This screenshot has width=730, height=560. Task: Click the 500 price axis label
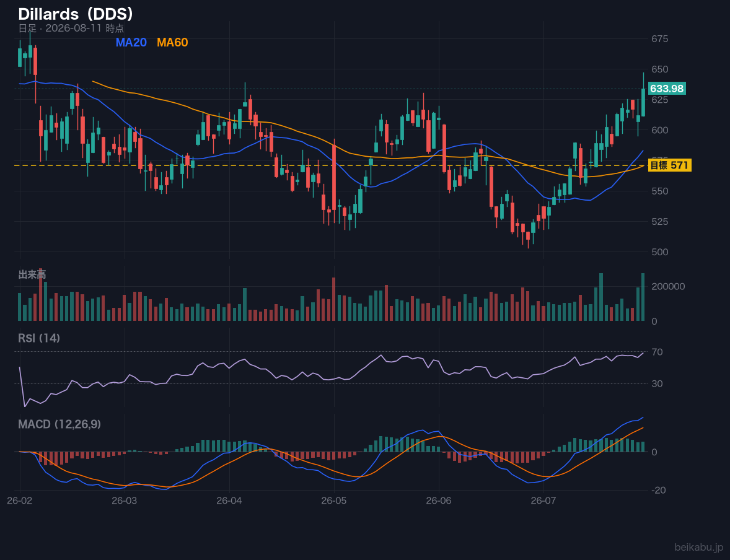(x=659, y=252)
